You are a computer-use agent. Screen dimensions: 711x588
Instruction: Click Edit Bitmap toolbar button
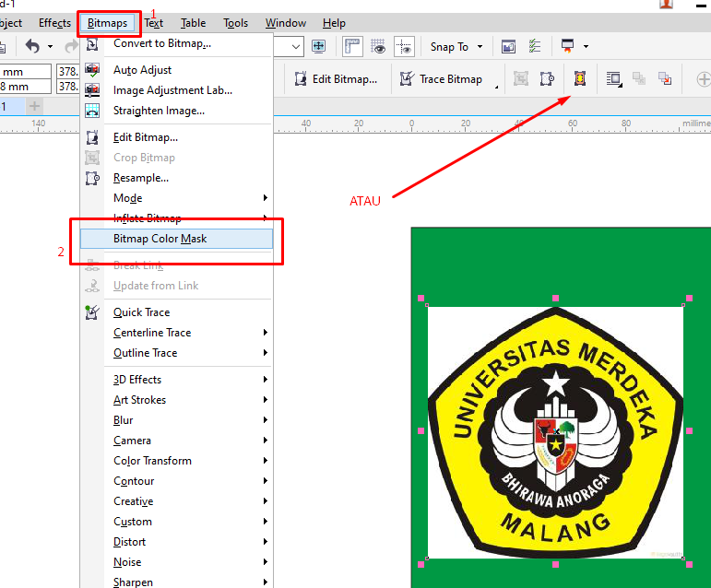[x=336, y=79]
